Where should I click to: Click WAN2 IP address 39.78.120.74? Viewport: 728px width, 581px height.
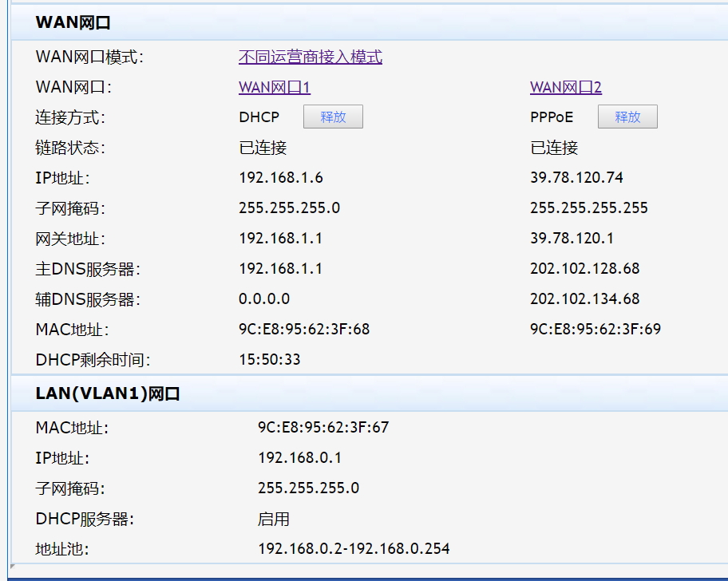pyautogui.click(x=576, y=178)
